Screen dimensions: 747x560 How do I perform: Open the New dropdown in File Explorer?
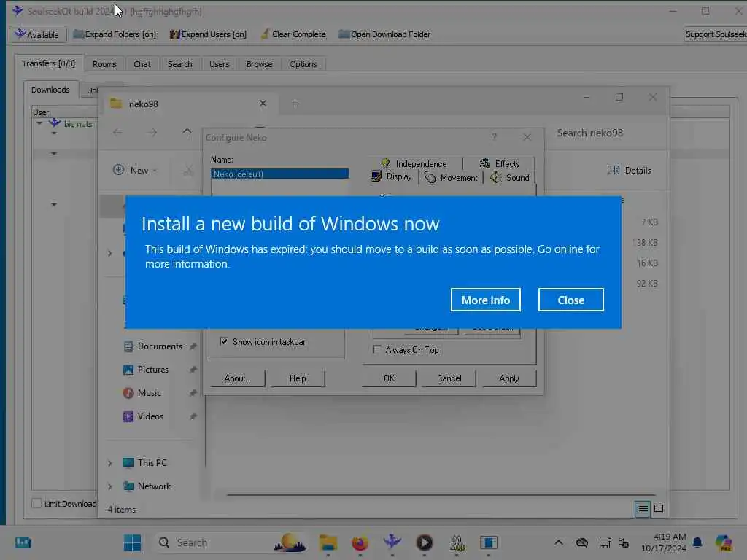pyautogui.click(x=135, y=170)
